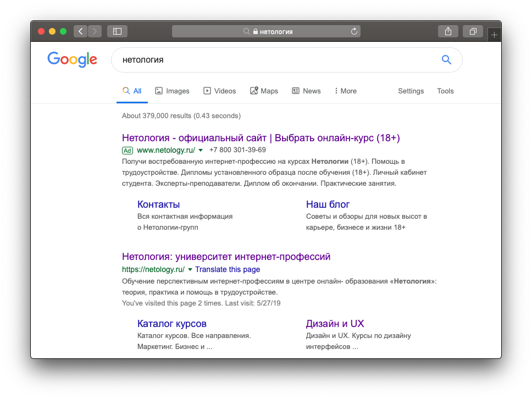532x399 pixels.
Task: Open Google search Settings
Action: pos(411,91)
